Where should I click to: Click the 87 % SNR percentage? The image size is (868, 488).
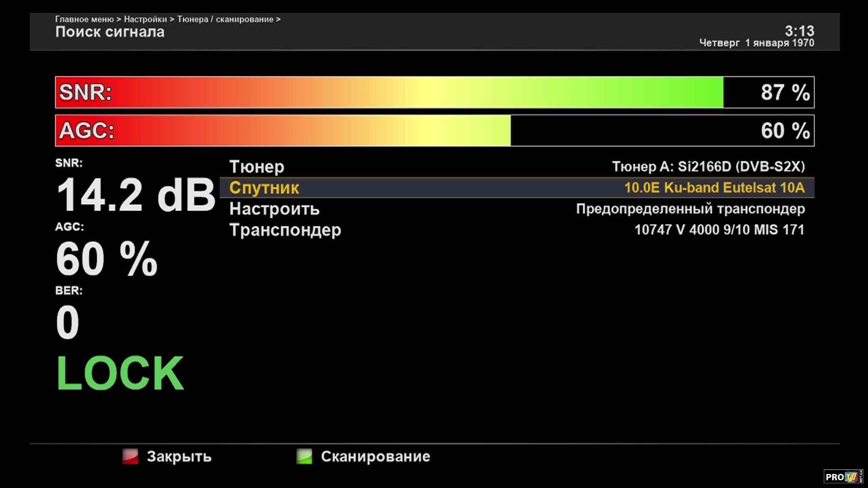click(x=785, y=93)
